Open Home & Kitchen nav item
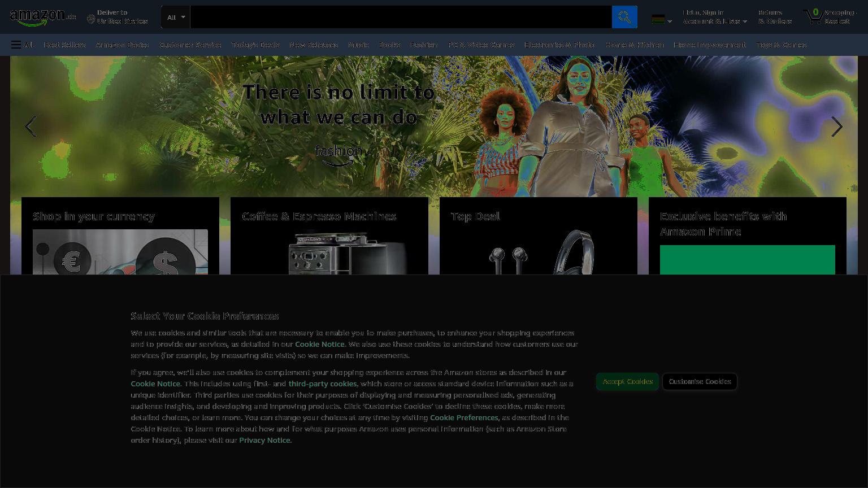868x488 pixels. point(634,45)
